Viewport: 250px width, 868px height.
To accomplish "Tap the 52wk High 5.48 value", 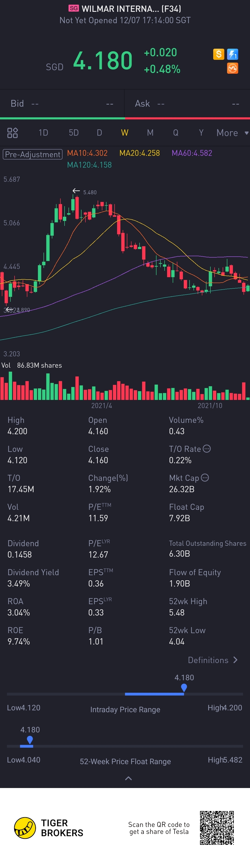I will (x=177, y=613).
